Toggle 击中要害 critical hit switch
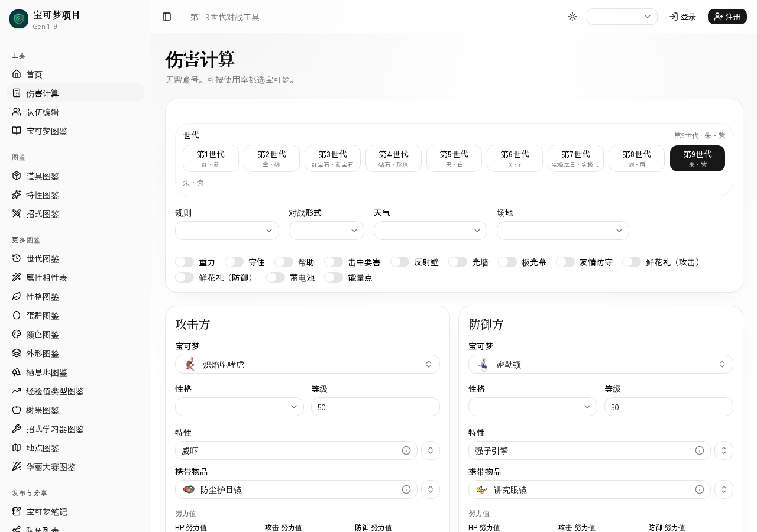Viewport: 757px width, 532px height. 334,262
